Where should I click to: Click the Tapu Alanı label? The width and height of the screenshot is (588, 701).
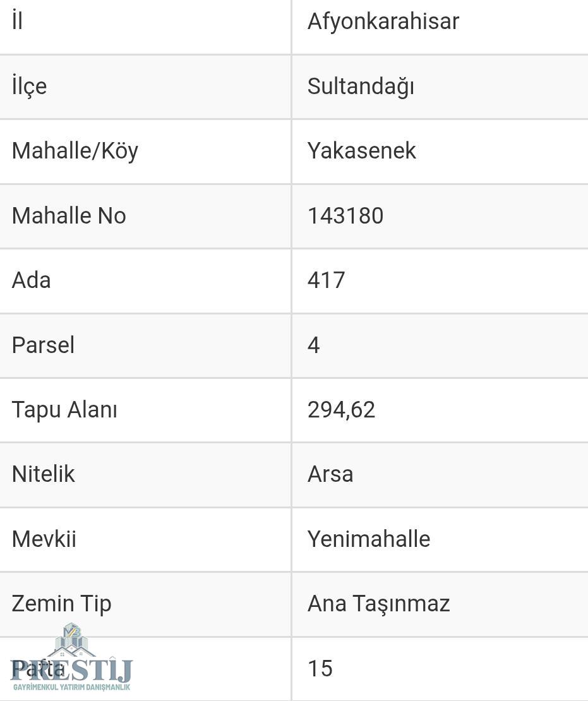tap(64, 410)
